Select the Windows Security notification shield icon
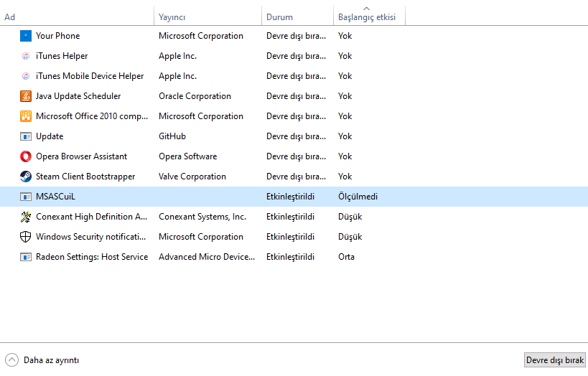 coord(26,237)
